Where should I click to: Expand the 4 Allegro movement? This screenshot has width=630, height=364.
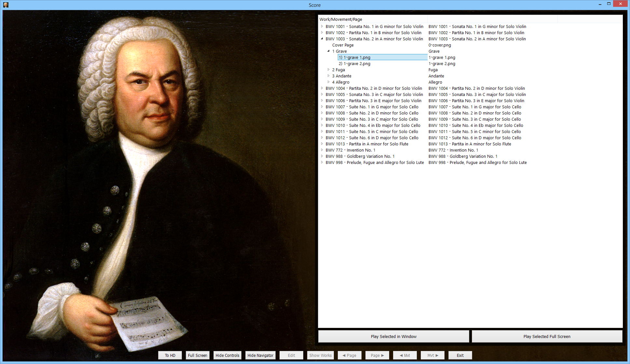coord(328,82)
